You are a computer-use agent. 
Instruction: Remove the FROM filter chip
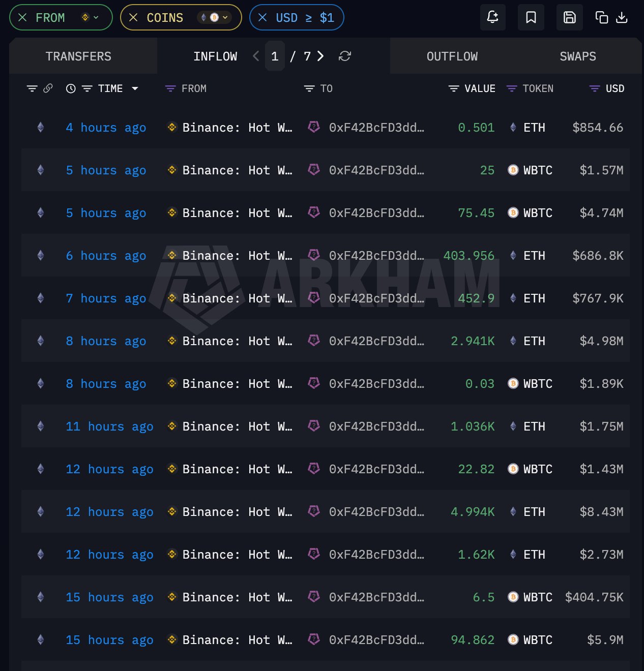[x=22, y=17]
